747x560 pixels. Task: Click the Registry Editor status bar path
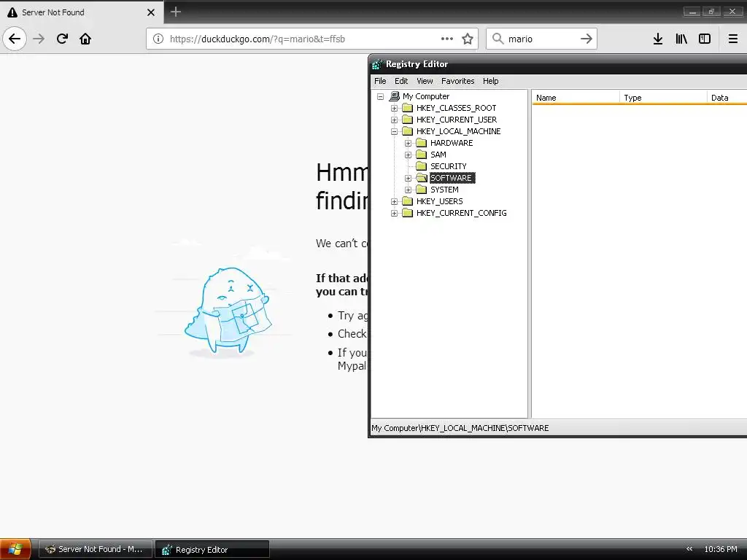(x=460, y=428)
